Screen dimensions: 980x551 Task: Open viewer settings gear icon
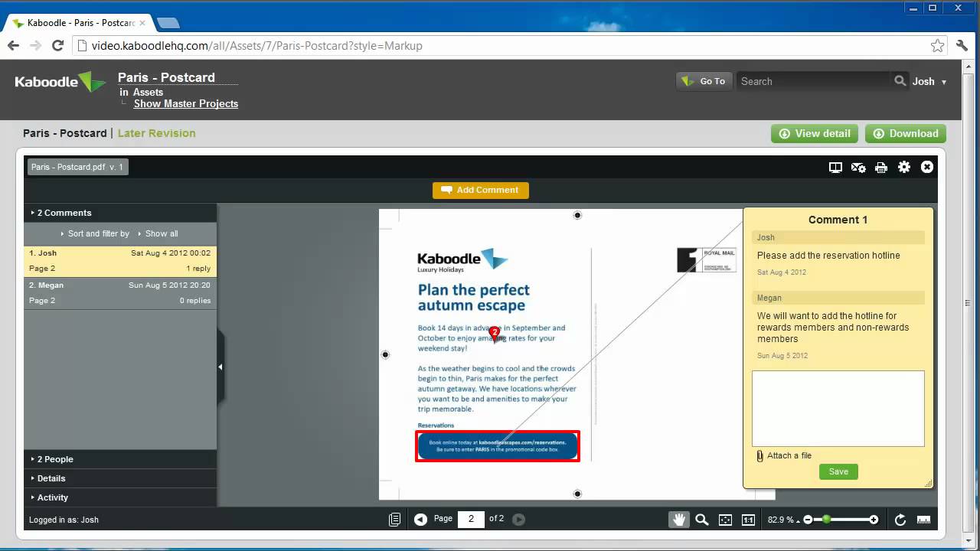904,167
